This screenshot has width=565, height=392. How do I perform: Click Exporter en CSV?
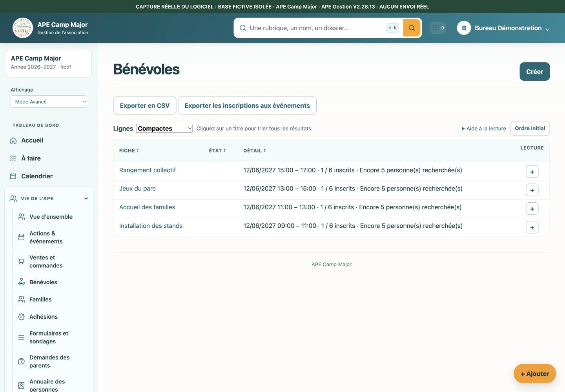tap(145, 105)
